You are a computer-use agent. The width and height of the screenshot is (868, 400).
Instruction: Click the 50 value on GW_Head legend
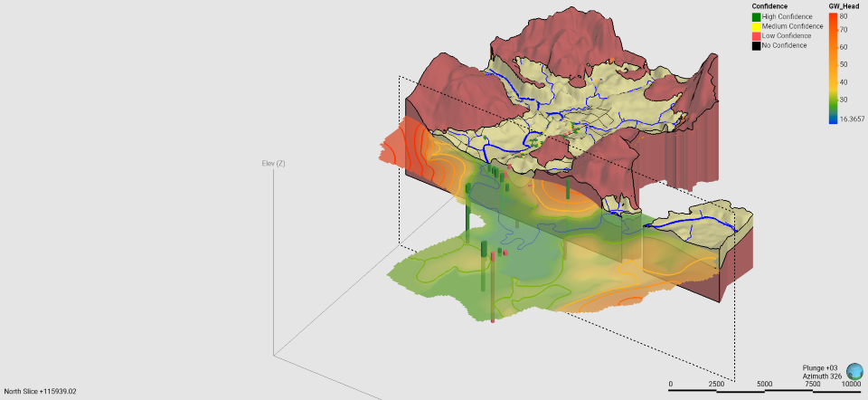[x=844, y=64]
